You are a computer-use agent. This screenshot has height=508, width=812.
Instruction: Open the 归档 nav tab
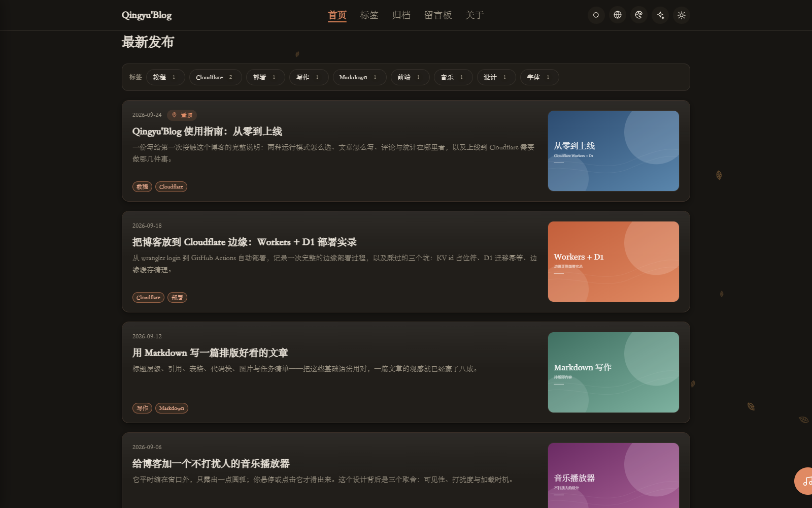tap(401, 15)
